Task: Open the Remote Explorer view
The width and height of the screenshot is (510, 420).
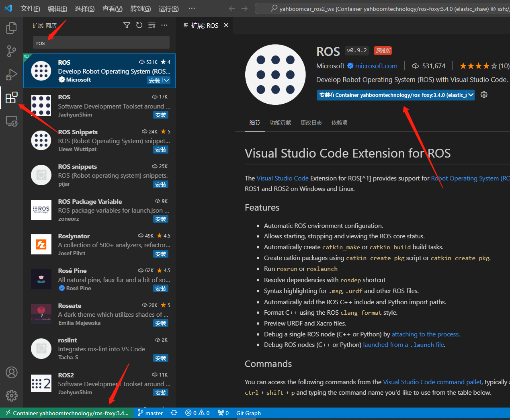Action: (12, 121)
